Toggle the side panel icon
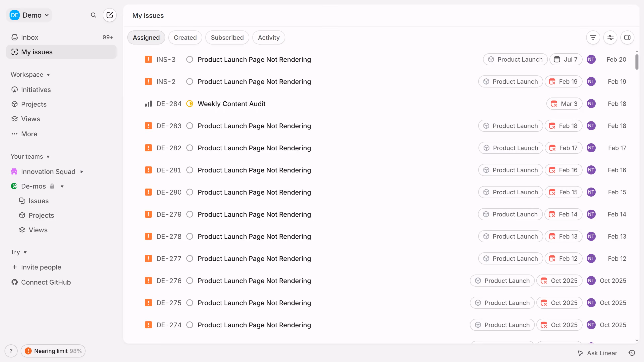 pyautogui.click(x=627, y=38)
